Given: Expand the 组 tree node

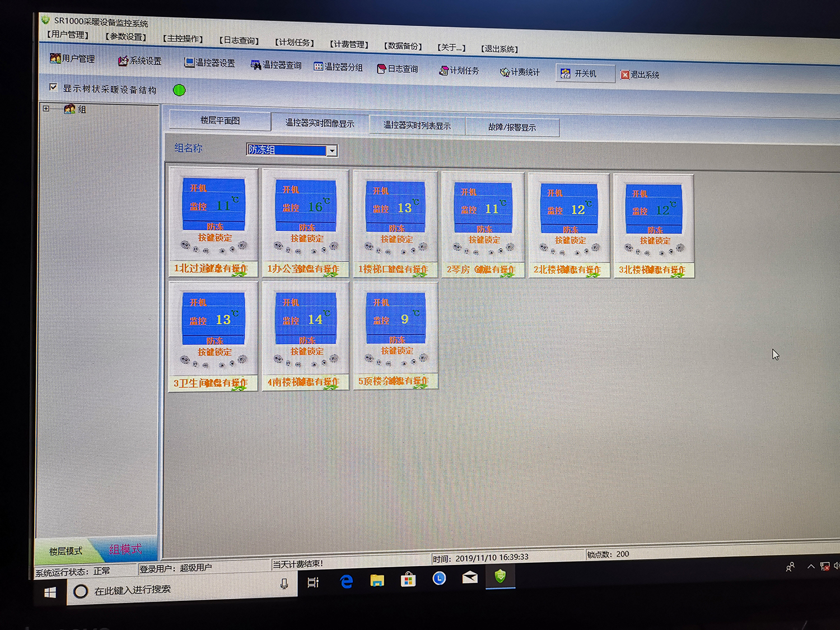Looking at the screenshot, I should pyautogui.click(x=46, y=109).
